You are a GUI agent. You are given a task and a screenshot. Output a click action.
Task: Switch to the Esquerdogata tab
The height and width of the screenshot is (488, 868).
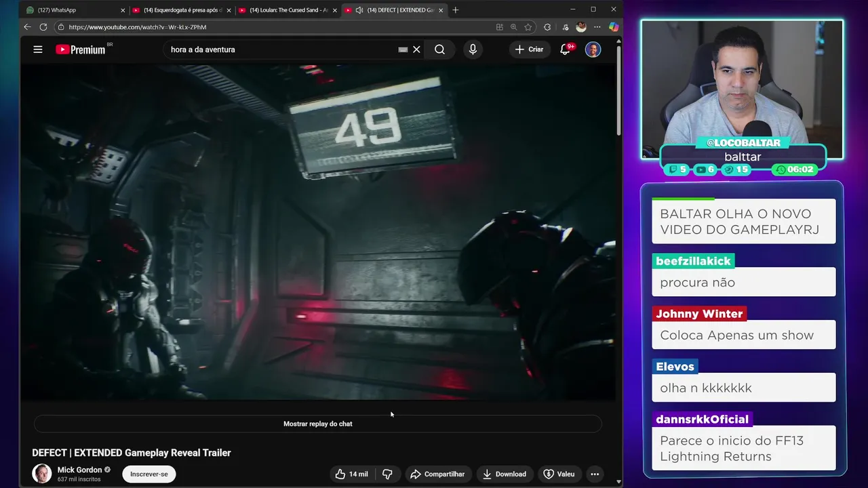coord(181,10)
